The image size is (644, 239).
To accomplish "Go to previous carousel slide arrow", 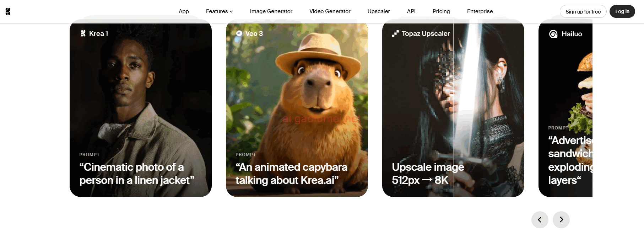I will [540, 220].
